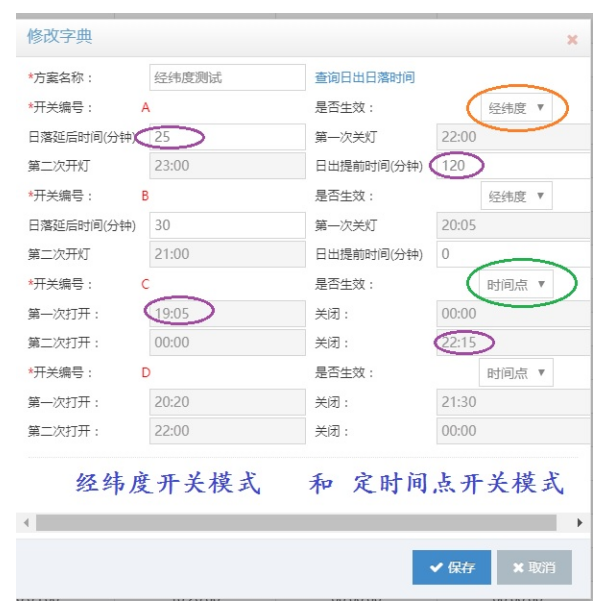Select switch A 日出提前时间 field showing 120
Viewport: 603px width, 613px height.
click(510, 166)
